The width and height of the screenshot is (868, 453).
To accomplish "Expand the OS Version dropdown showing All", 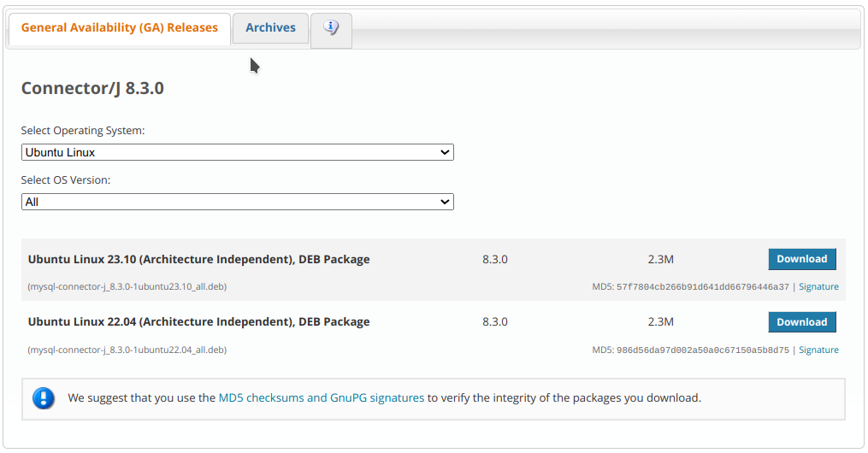I will coord(237,202).
